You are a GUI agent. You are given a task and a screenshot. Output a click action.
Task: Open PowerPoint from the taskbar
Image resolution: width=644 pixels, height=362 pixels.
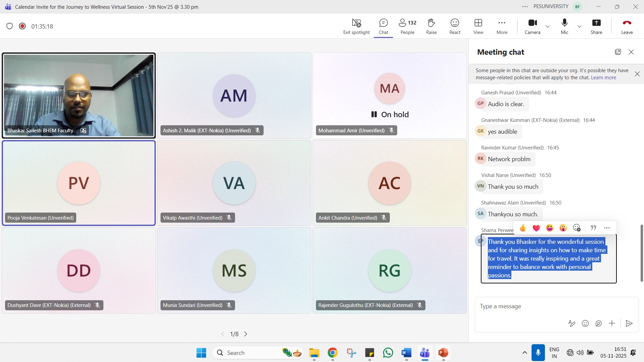tap(443, 353)
